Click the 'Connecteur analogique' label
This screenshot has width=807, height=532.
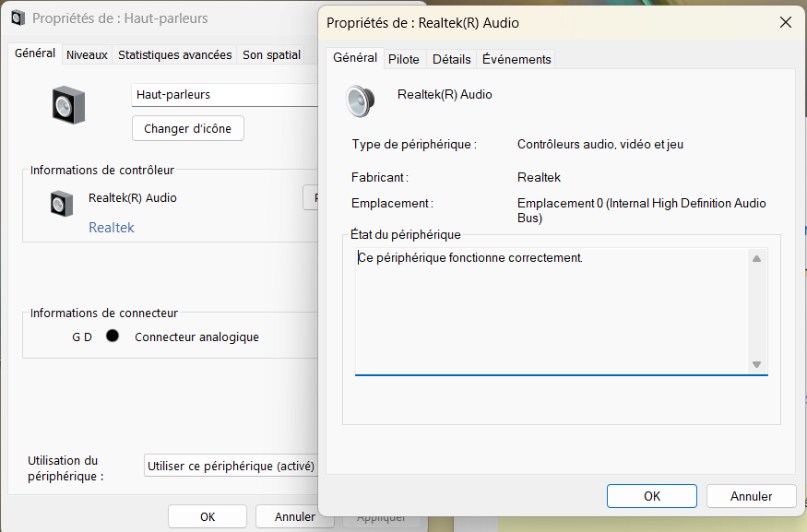[x=196, y=337]
